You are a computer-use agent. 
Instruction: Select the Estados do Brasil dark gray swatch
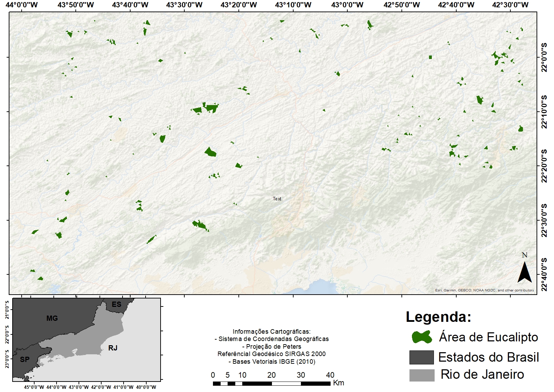421,357
